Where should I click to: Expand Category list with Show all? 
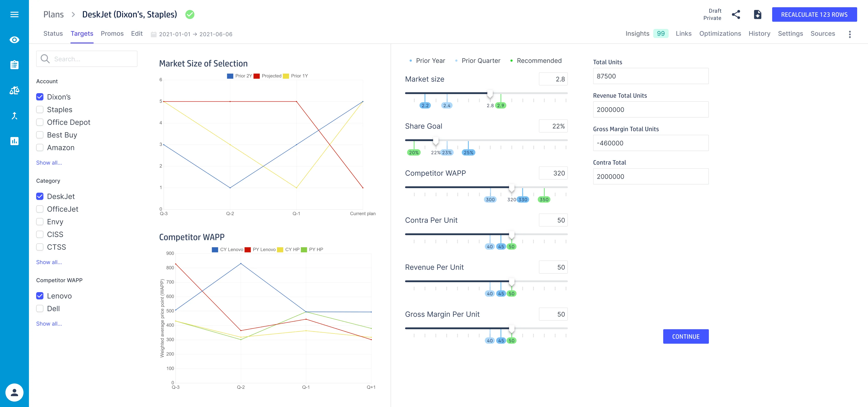click(x=49, y=262)
